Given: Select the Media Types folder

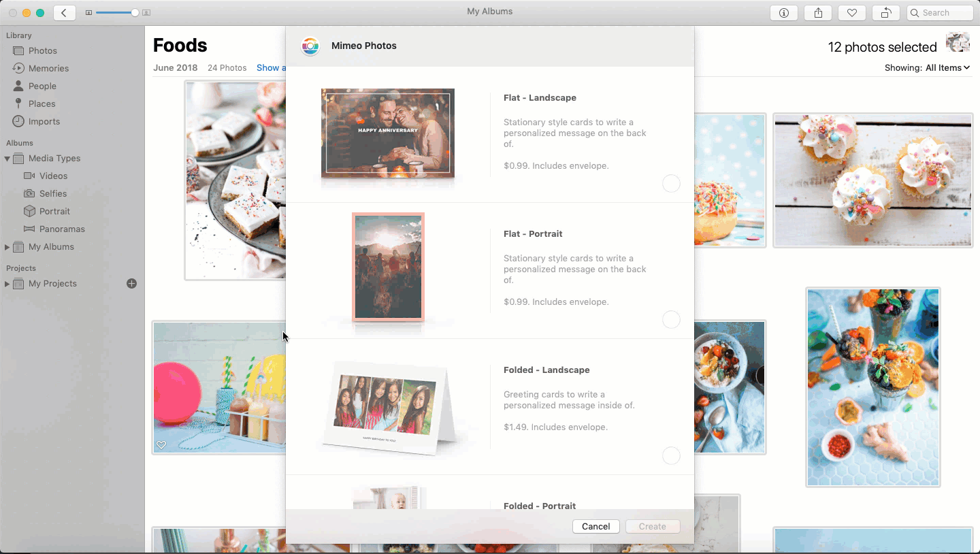Looking at the screenshot, I should (x=54, y=158).
